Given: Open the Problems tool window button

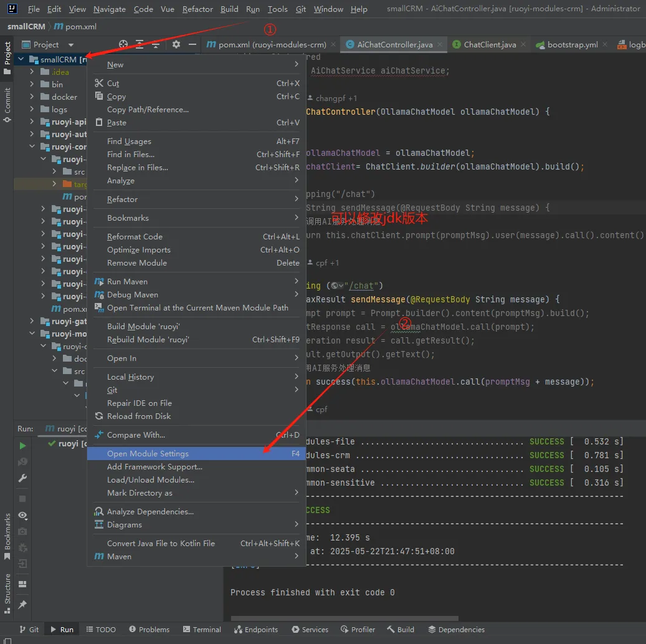Looking at the screenshot, I should tap(149, 630).
